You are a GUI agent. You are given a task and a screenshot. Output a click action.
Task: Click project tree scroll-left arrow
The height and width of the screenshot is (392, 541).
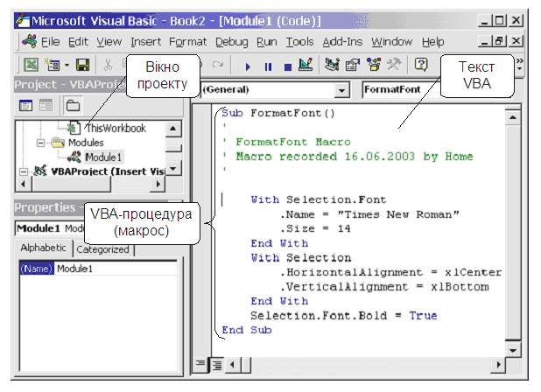pos(24,184)
